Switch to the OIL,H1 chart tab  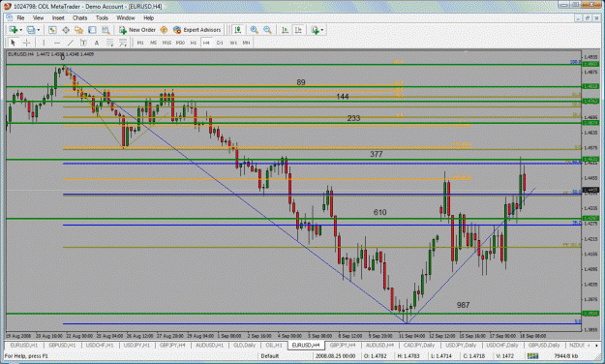pos(274,345)
